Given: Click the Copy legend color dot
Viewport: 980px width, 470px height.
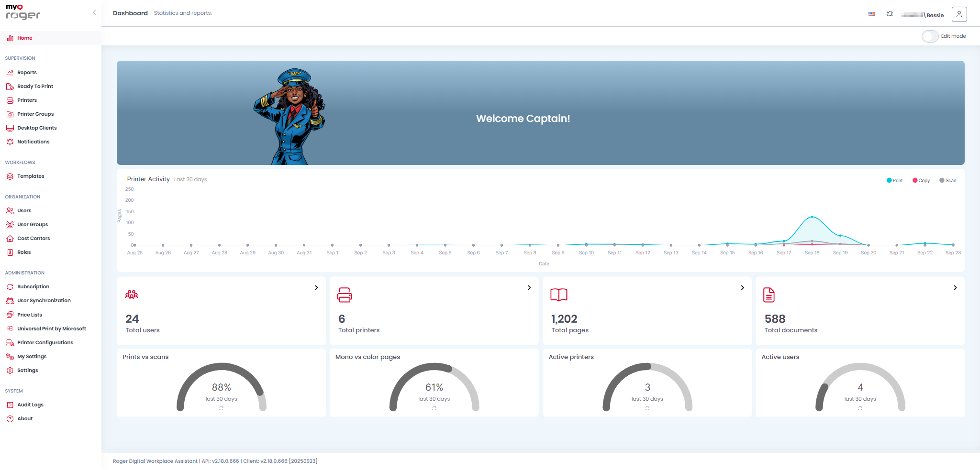Looking at the screenshot, I should [x=915, y=181].
